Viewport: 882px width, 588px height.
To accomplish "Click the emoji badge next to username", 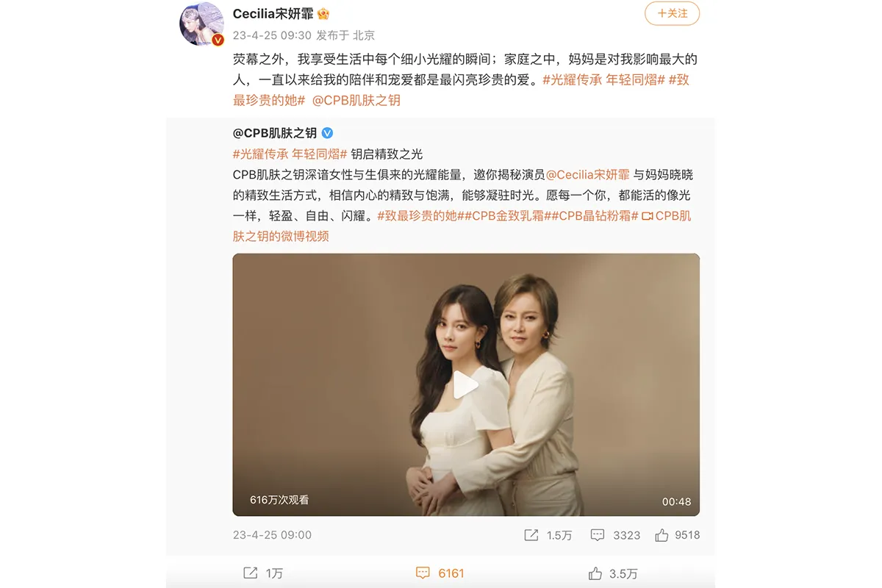I will coord(322,14).
